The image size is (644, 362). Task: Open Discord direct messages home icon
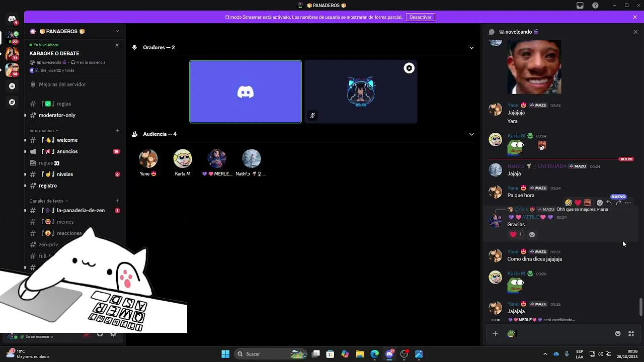[12, 19]
